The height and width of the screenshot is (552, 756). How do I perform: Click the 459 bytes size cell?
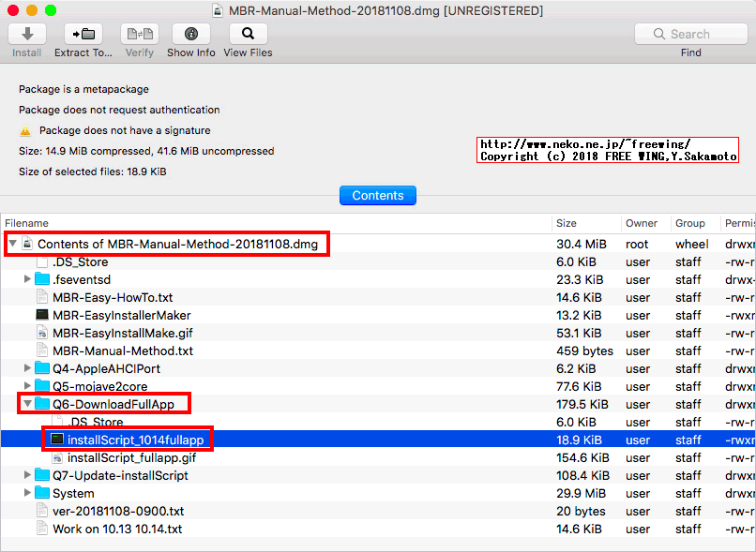tap(584, 351)
